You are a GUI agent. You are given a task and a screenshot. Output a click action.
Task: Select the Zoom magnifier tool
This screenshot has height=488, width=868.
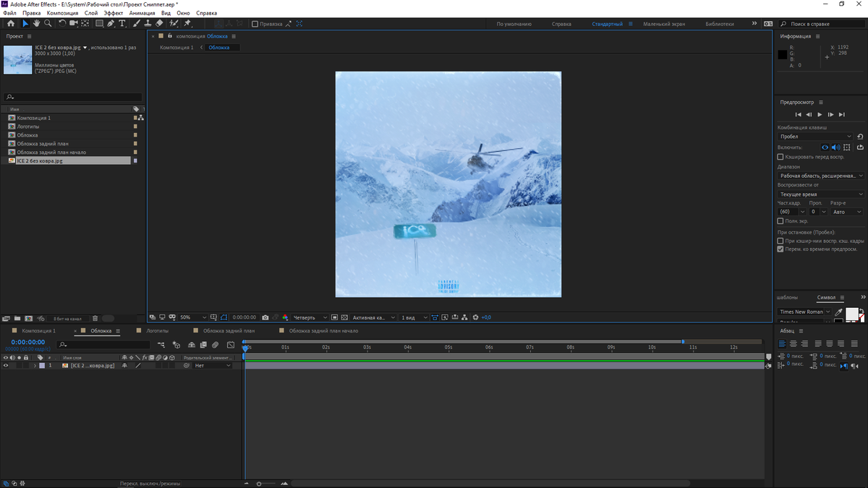point(48,23)
